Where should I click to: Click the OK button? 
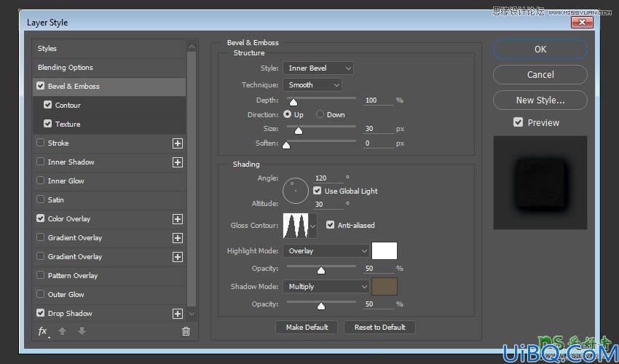tap(540, 50)
